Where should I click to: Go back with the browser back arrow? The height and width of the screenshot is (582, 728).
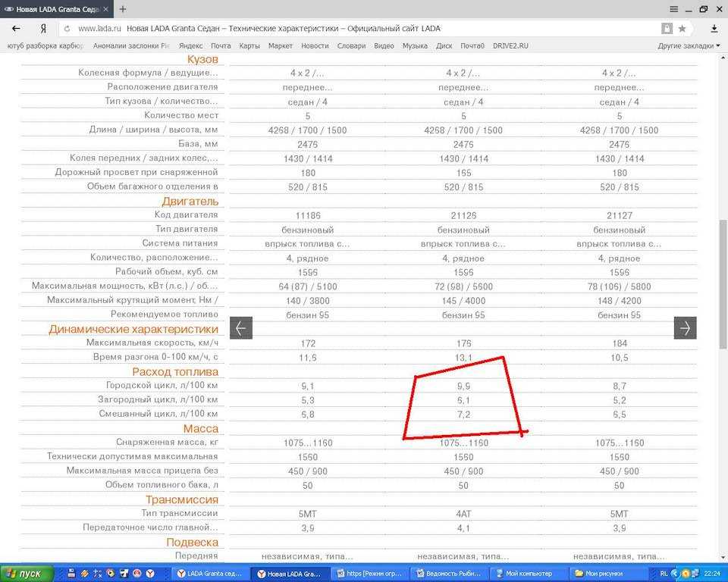pyautogui.click(x=16, y=28)
